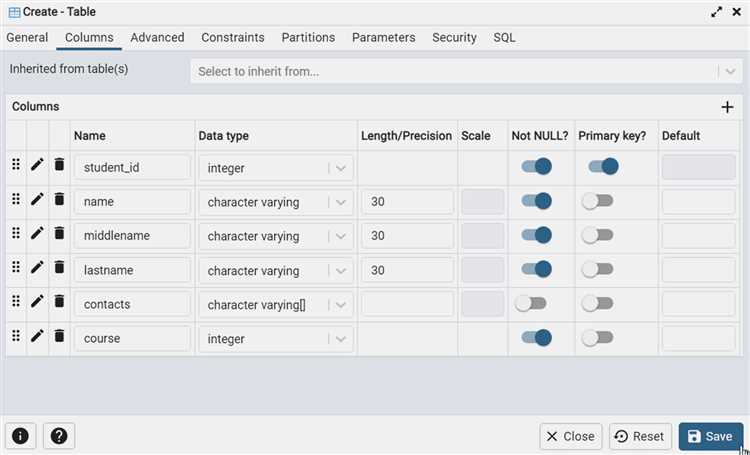Click the middlename name field

pyautogui.click(x=132, y=236)
